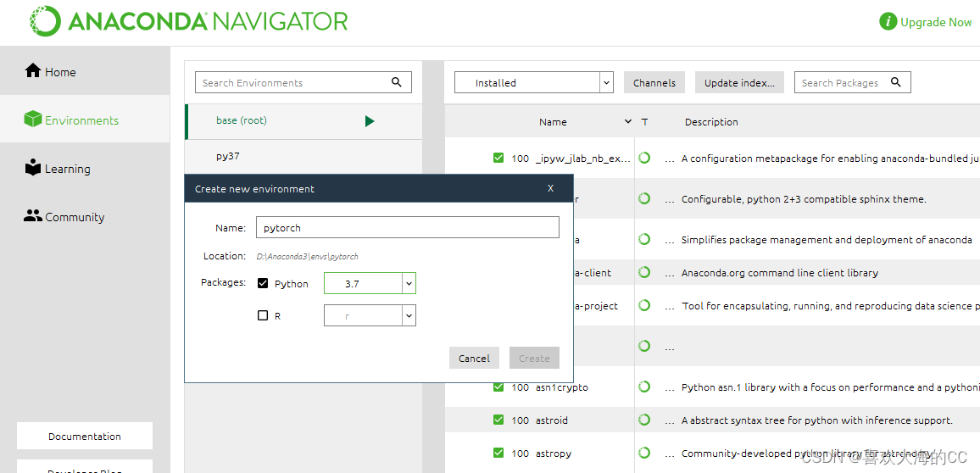Screen dimensions: 980x473
Task: Select the py37 environment
Action: [303, 156]
